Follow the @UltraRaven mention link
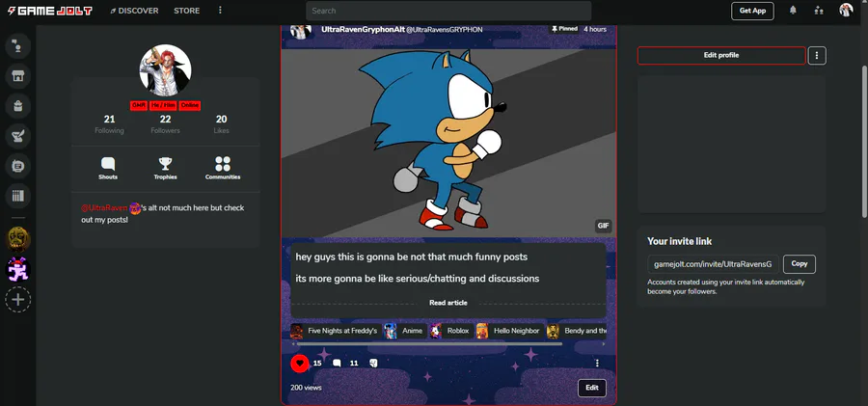Image resolution: width=868 pixels, height=406 pixels. (104, 207)
